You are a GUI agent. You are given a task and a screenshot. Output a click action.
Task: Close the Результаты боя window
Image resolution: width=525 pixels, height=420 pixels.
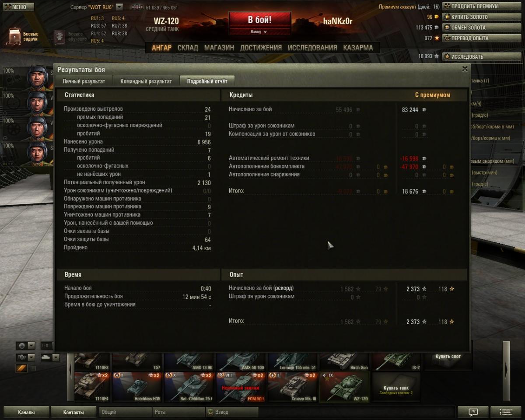pyautogui.click(x=465, y=69)
